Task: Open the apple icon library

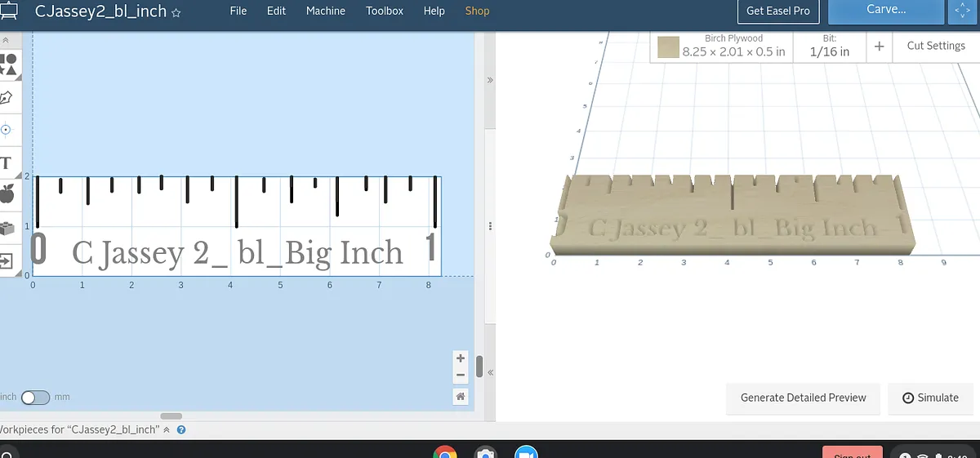Action: [7, 194]
